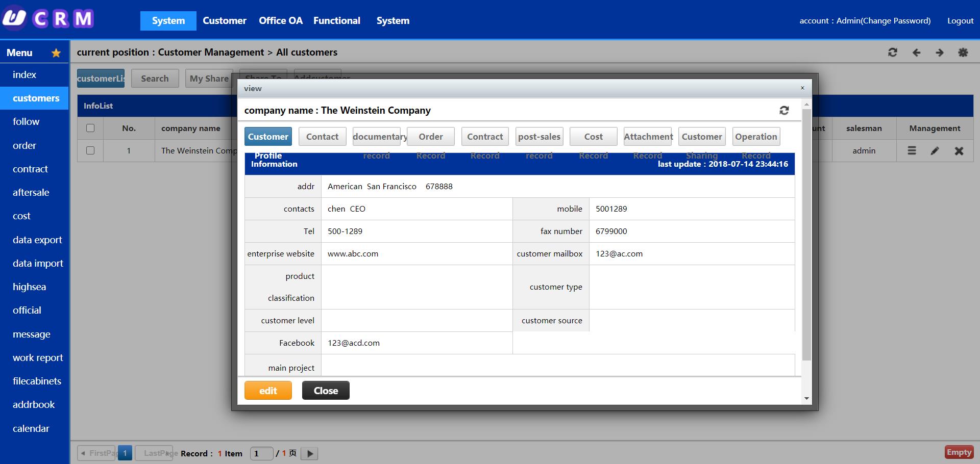Open calendar in the sidebar
The height and width of the screenshot is (464, 980).
(34, 428)
